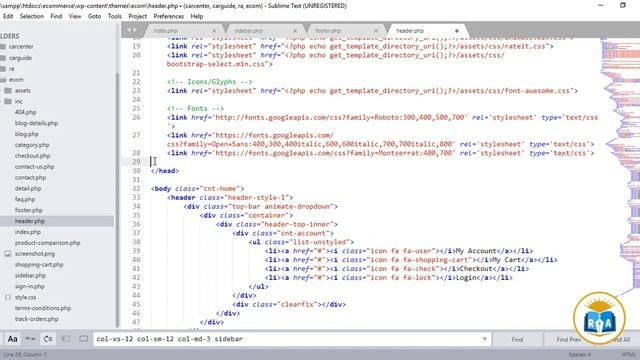This screenshot has width=640, height=360.
Task: Open sidebar.php in the sidebar
Action: pyautogui.click(x=30, y=276)
